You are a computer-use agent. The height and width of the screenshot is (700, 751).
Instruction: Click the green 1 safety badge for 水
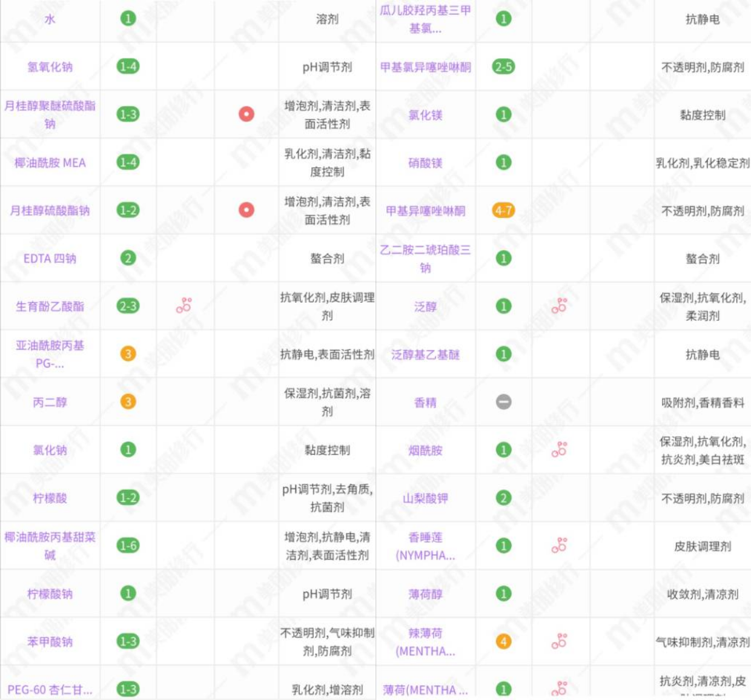click(x=129, y=18)
